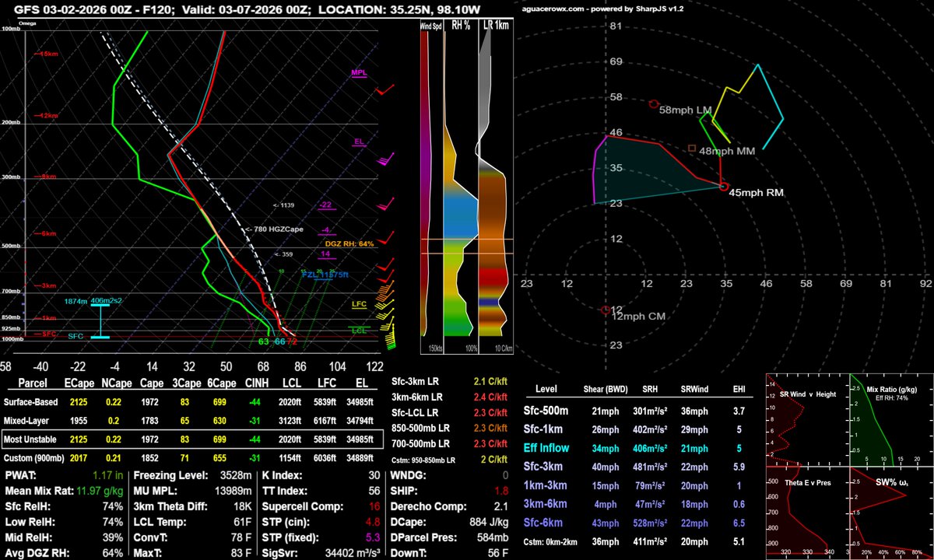Click the Mean Mix Rat 11.97 g/kg value
This screenshot has width=934, height=560.
[x=98, y=490]
